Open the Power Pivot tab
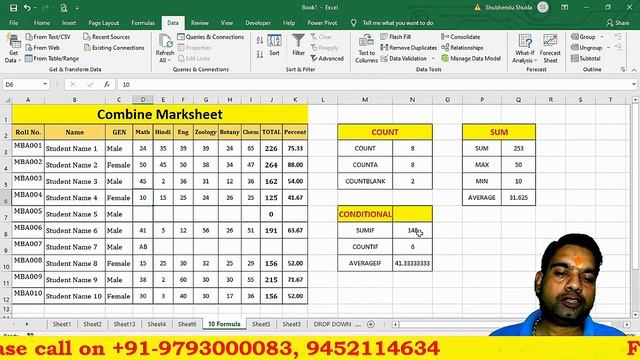The image size is (640, 360). (322, 23)
